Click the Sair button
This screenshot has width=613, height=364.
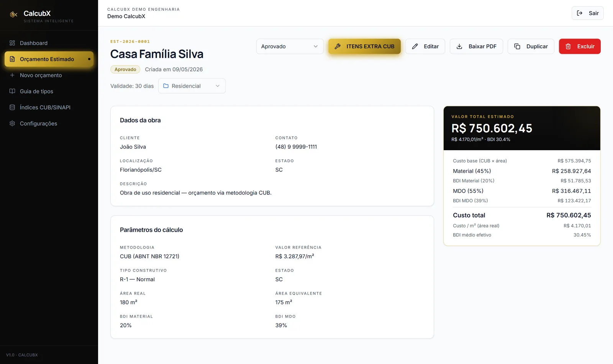point(588,13)
